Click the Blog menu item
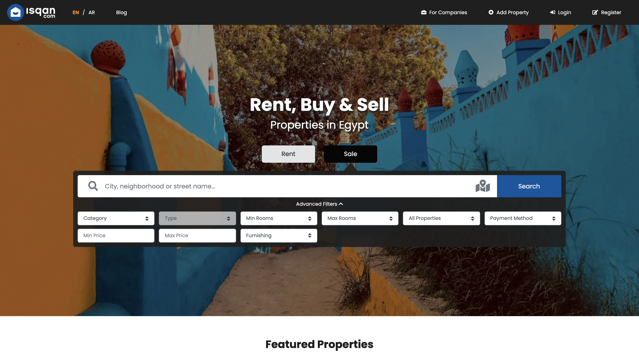Viewport: 639px width, 364px height. pyautogui.click(x=121, y=12)
